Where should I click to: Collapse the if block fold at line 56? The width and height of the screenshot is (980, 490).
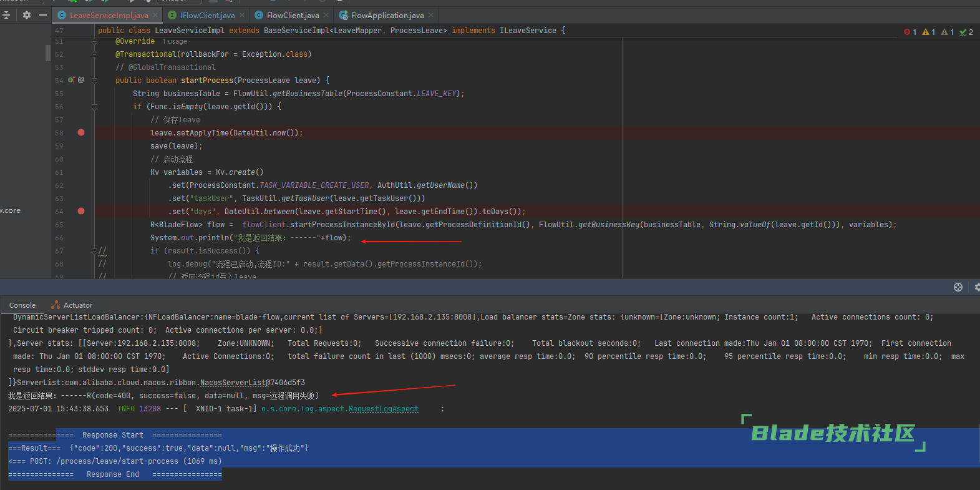pyautogui.click(x=94, y=107)
